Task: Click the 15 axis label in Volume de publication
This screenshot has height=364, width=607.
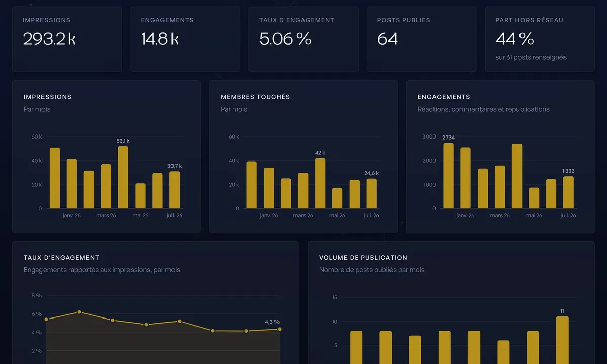Action: point(334,297)
